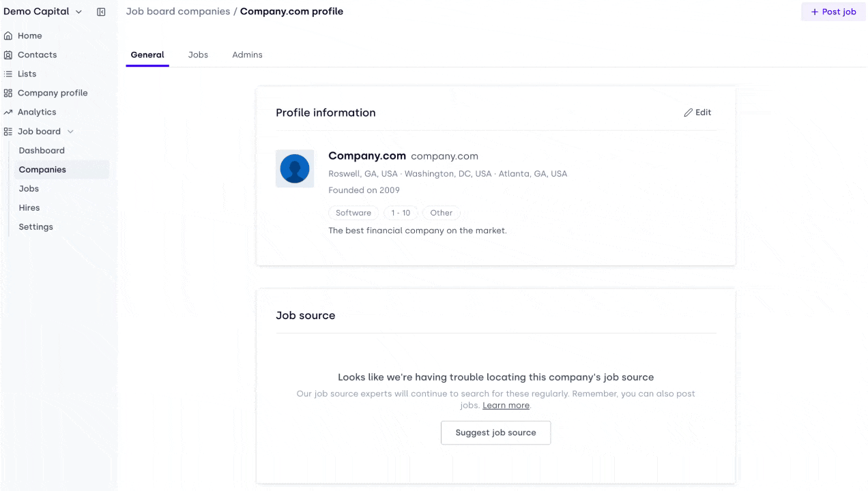Click the pencil Edit icon
The height and width of the screenshot is (491, 868).
(x=688, y=113)
